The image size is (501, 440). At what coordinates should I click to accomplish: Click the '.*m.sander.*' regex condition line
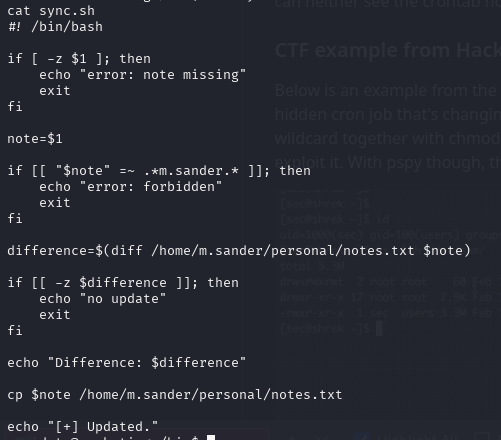pos(159,171)
